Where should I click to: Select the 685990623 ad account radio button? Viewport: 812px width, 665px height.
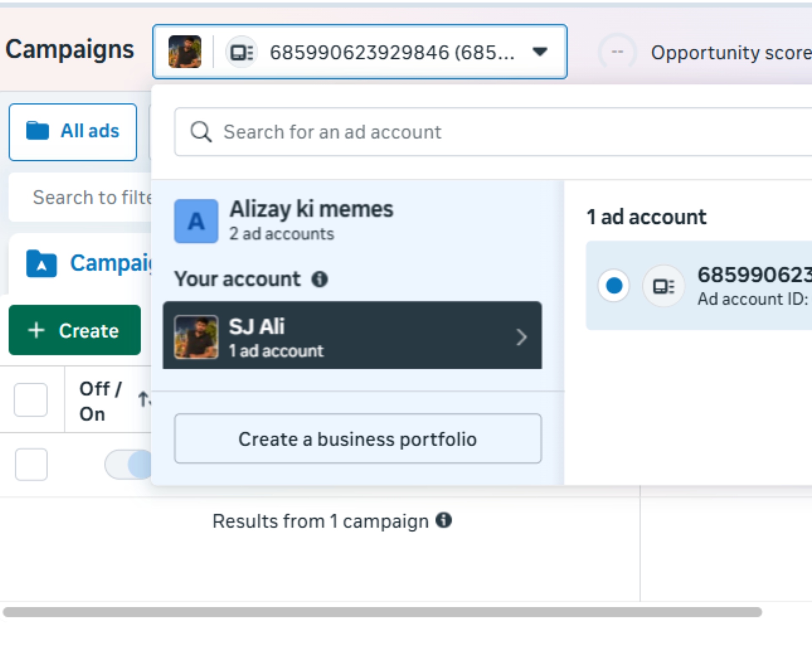pyautogui.click(x=614, y=286)
